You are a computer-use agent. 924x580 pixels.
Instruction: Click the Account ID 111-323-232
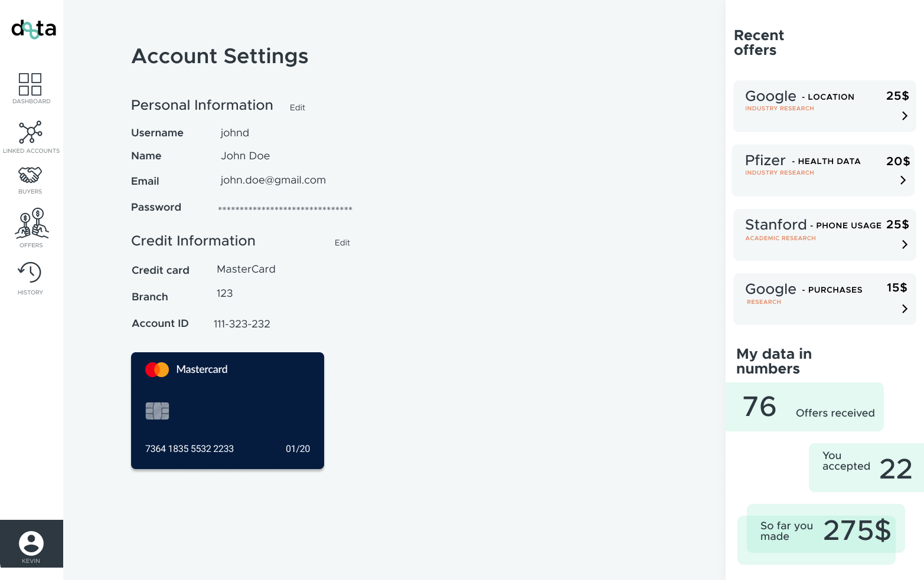pos(241,324)
